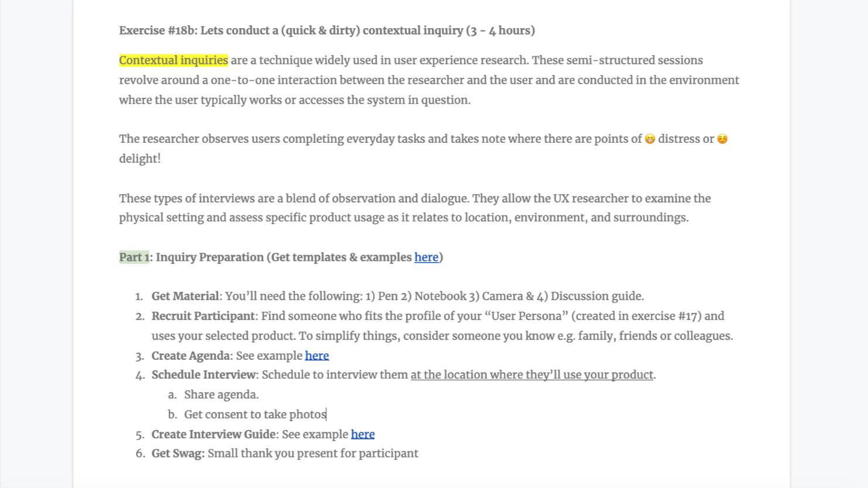
Task: Place cursor in 'Get Material' list item
Action: click(398, 297)
